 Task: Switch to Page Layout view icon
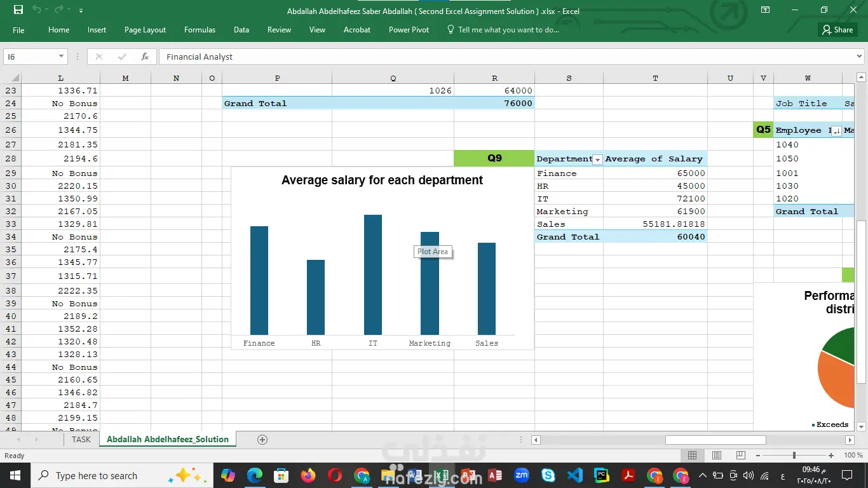717,456
